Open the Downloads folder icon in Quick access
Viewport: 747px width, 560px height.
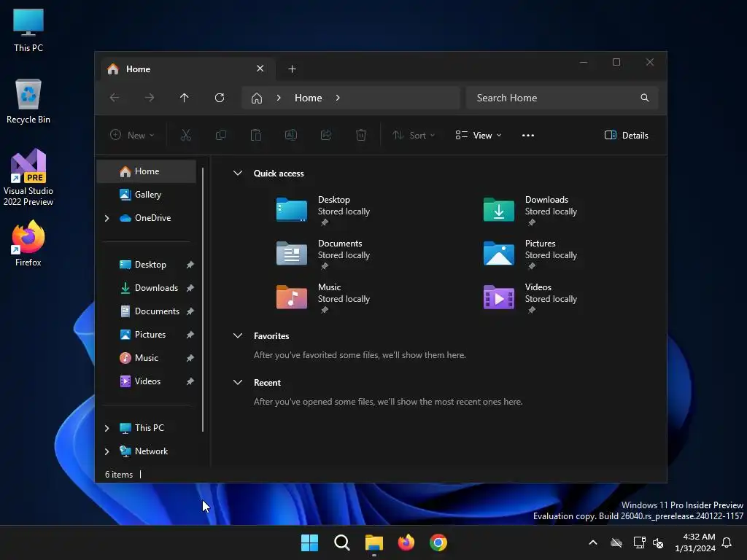(499, 209)
